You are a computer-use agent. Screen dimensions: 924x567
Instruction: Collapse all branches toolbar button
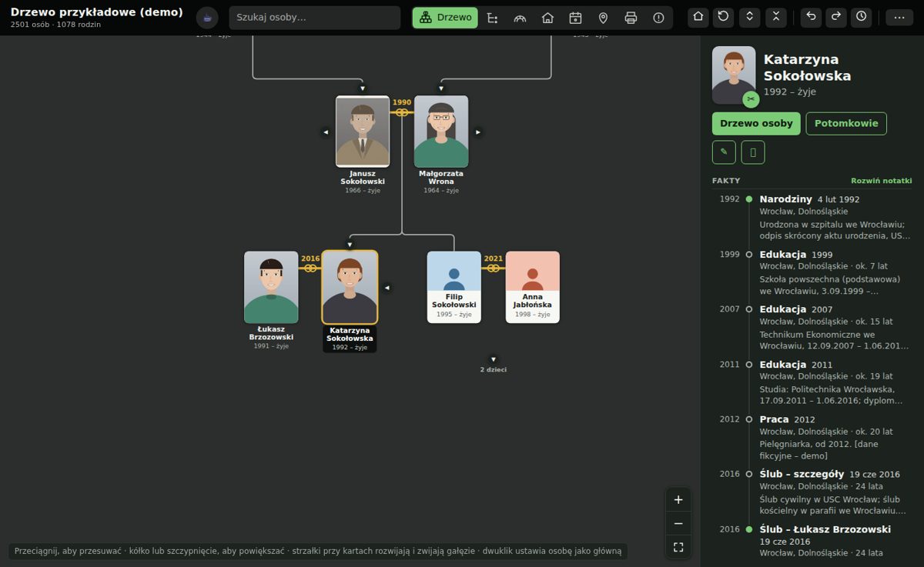pyautogui.click(x=776, y=17)
